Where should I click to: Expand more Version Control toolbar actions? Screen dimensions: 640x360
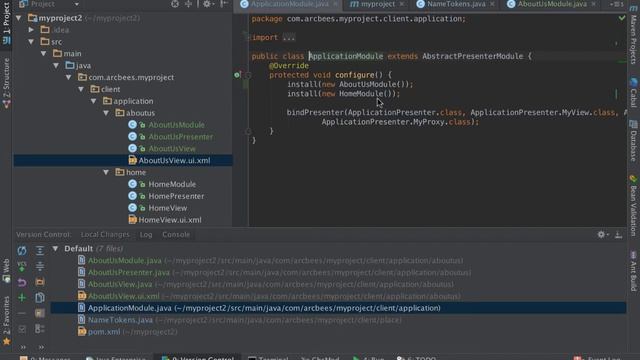click(x=23, y=347)
